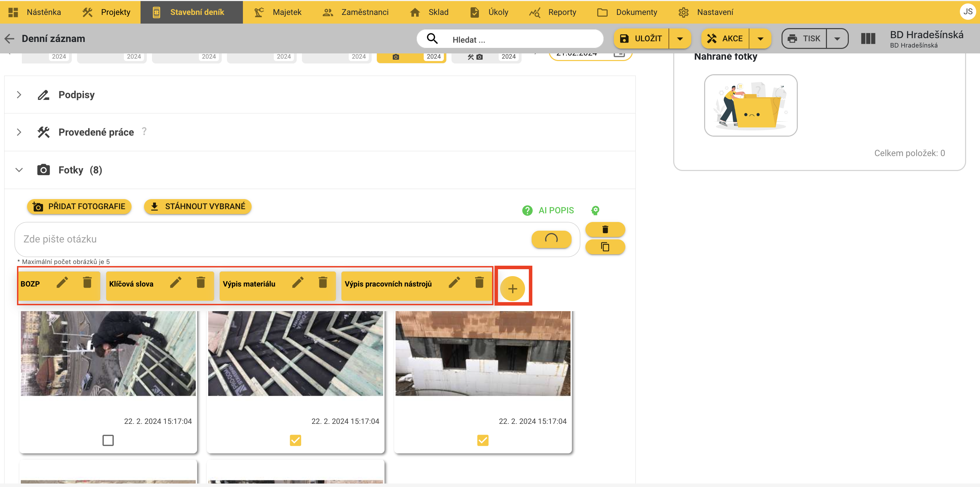Check the first roof photo's checkbox

point(108,440)
